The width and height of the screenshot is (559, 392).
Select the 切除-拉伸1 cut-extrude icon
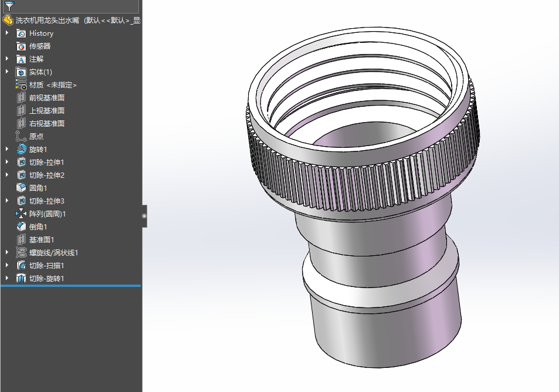21,162
